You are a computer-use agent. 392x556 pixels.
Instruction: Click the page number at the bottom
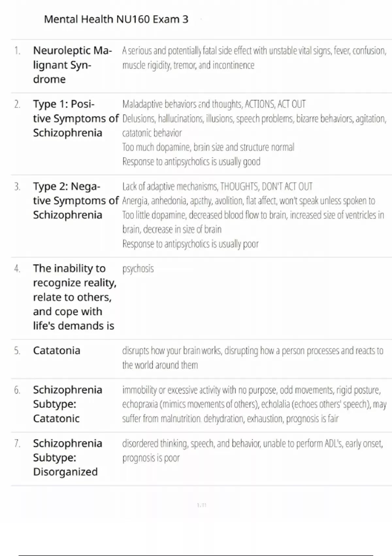point(202,505)
